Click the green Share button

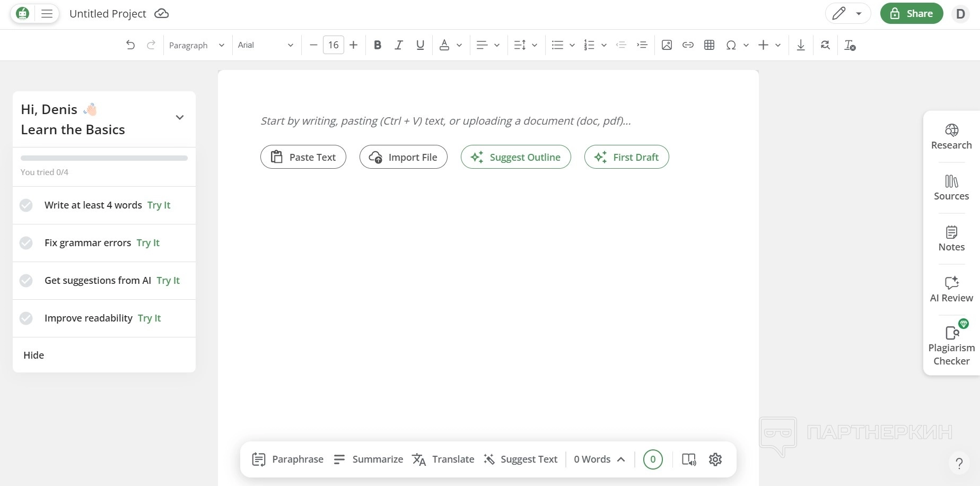[x=911, y=14]
